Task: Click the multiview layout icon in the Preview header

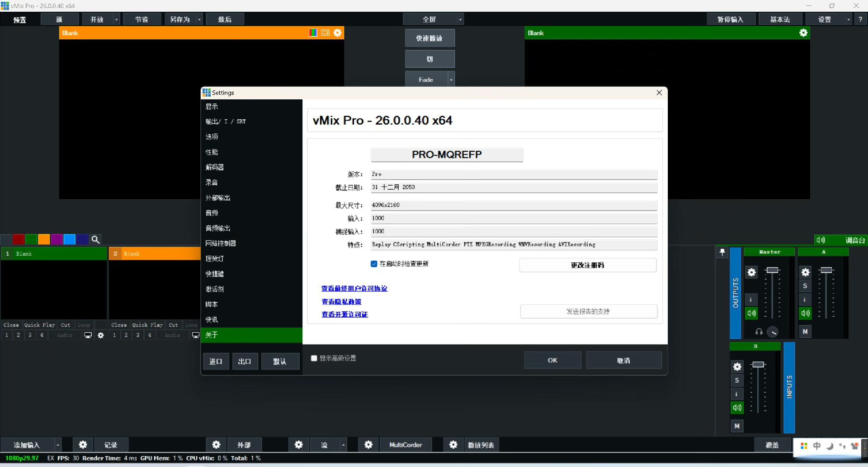Action: [325, 33]
